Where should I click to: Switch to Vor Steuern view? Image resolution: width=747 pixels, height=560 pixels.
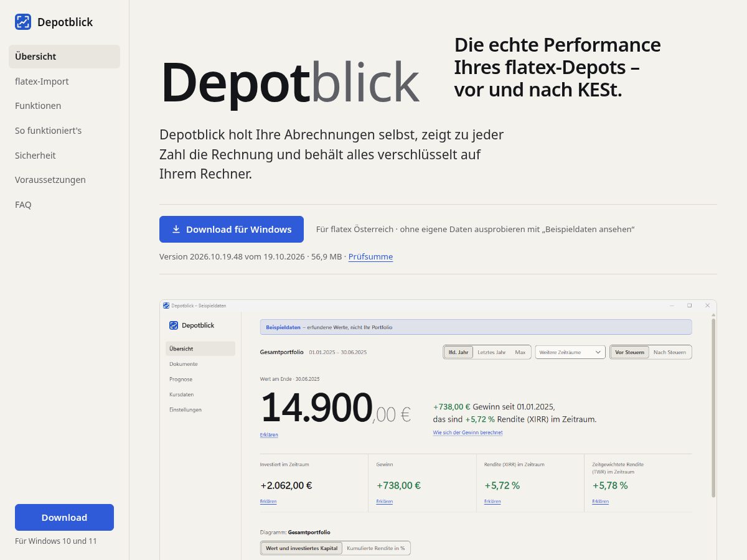click(629, 352)
